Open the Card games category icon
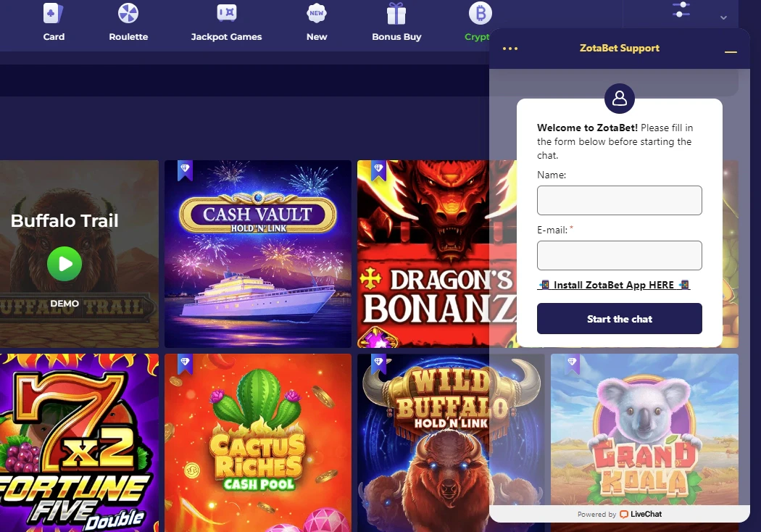761x532 pixels. [x=54, y=14]
